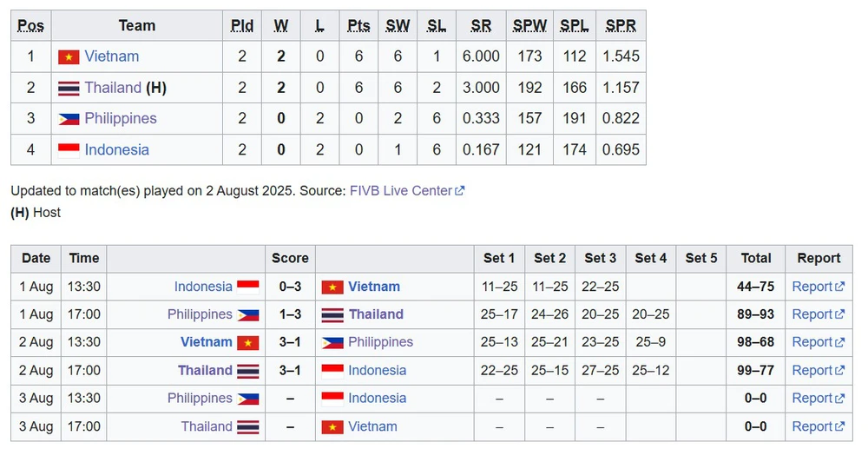This screenshot has height=449, width=868.
Task: Click the external link icon beside FIVB Live Center
Action: (x=459, y=191)
